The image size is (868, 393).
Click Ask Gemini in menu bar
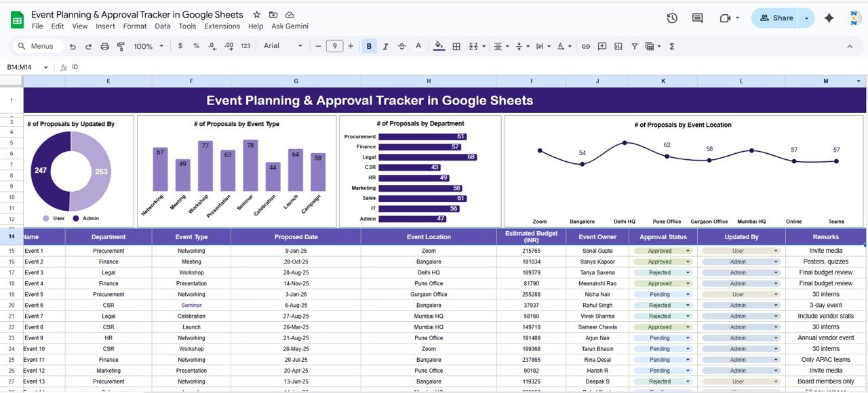290,26
